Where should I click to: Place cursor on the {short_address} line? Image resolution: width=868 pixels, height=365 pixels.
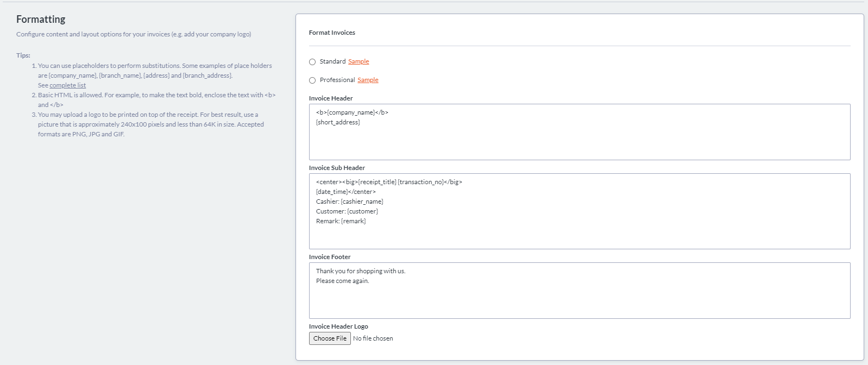tap(338, 122)
